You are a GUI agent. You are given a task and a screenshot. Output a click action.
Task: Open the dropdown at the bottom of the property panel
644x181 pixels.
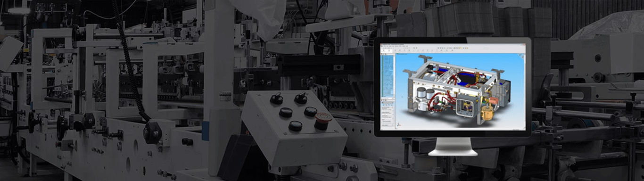(x=388, y=125)
